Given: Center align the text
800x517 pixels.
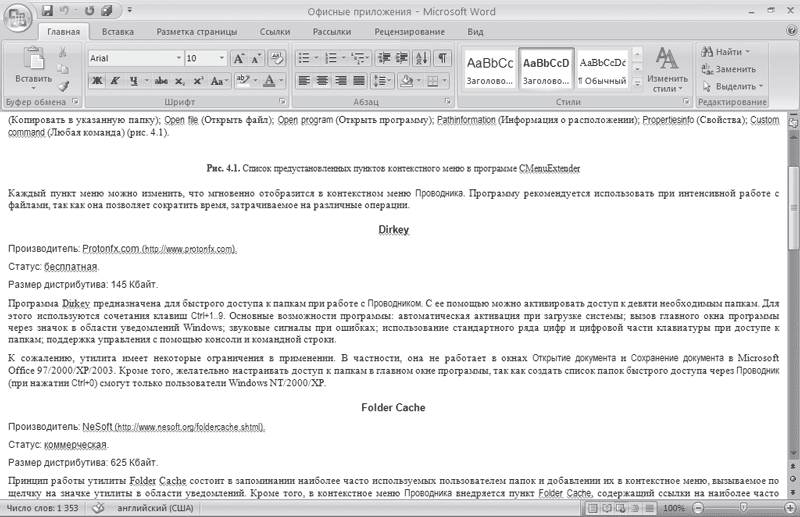Looking at the screenshot, I should 322,81.
